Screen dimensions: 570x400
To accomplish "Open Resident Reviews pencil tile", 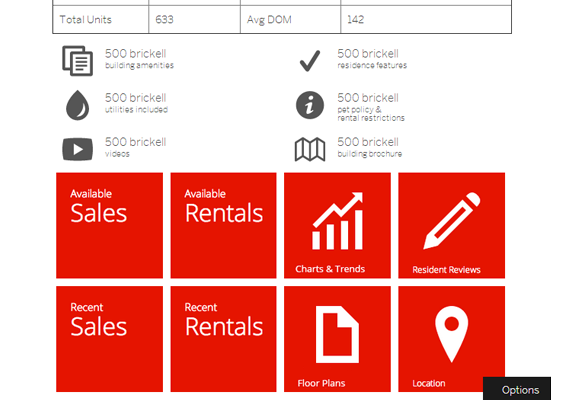I will (x=451, y=225).
